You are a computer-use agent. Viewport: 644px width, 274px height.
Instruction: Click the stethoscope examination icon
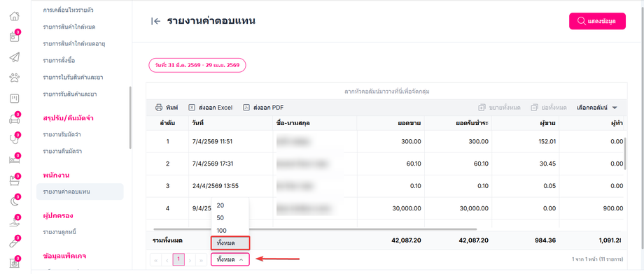pos(15,140)
